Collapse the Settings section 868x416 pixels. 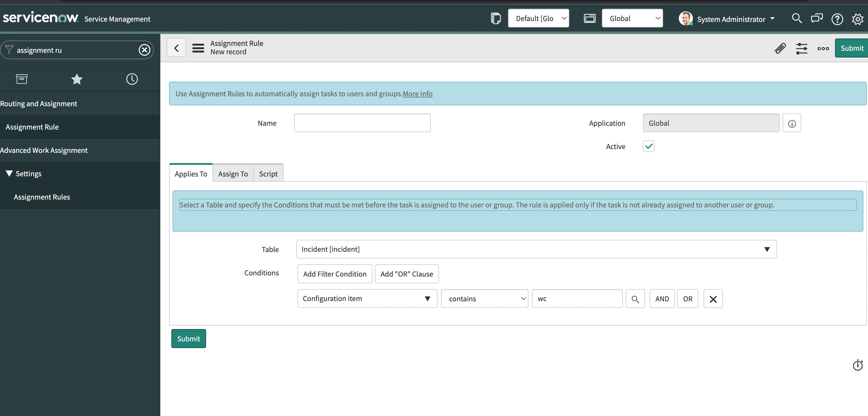[9, 173]
